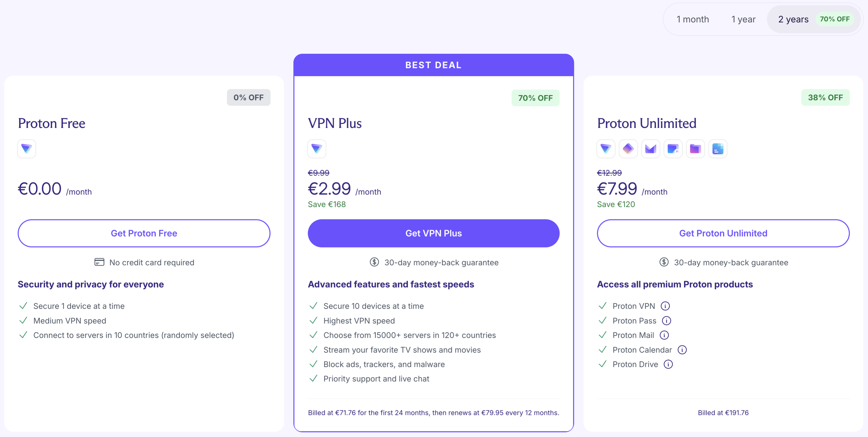Choose Get Proton Unlimited button

pos(723,233)
